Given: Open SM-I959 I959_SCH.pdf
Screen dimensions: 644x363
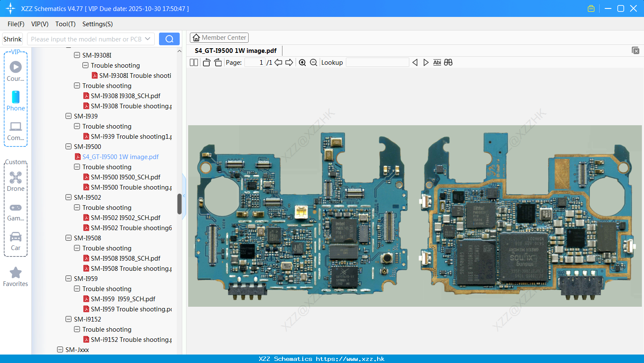Looking at the screenshot, I should click(123, 299).
